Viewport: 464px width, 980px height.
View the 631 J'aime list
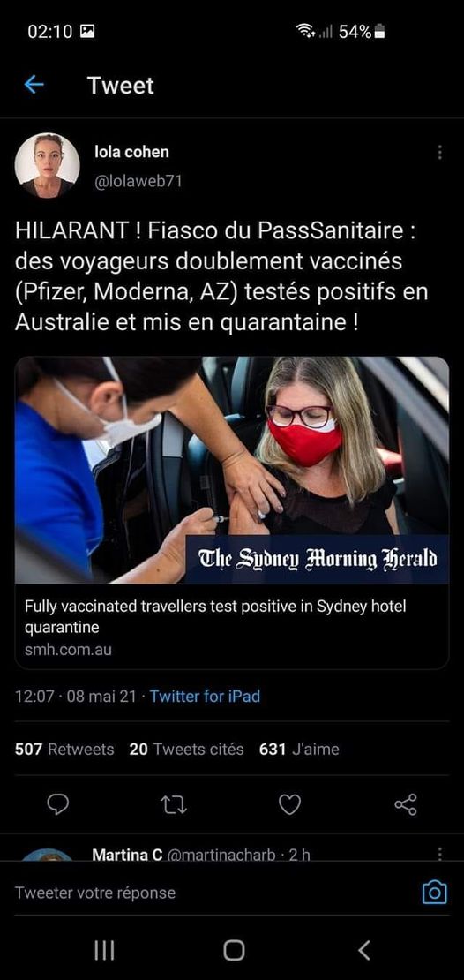pyautogui.click(x=299, y=749)
